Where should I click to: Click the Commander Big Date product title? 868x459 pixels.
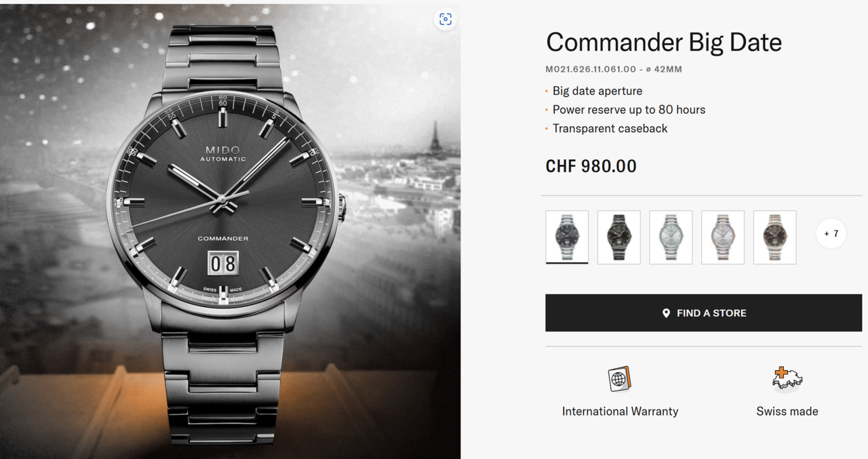pos(664,42)
